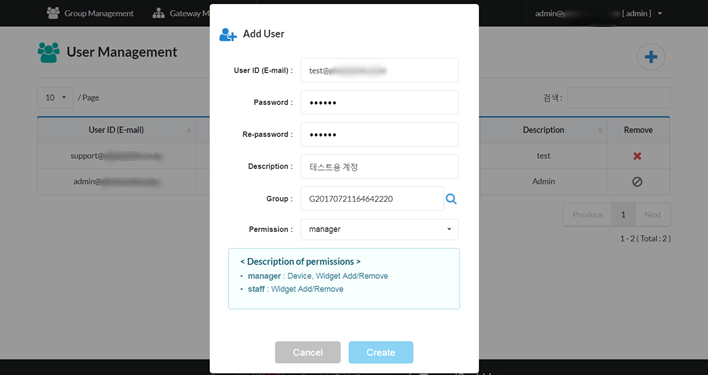Click the support@ user row email
708x375 pixels.
tap(116, 156)
